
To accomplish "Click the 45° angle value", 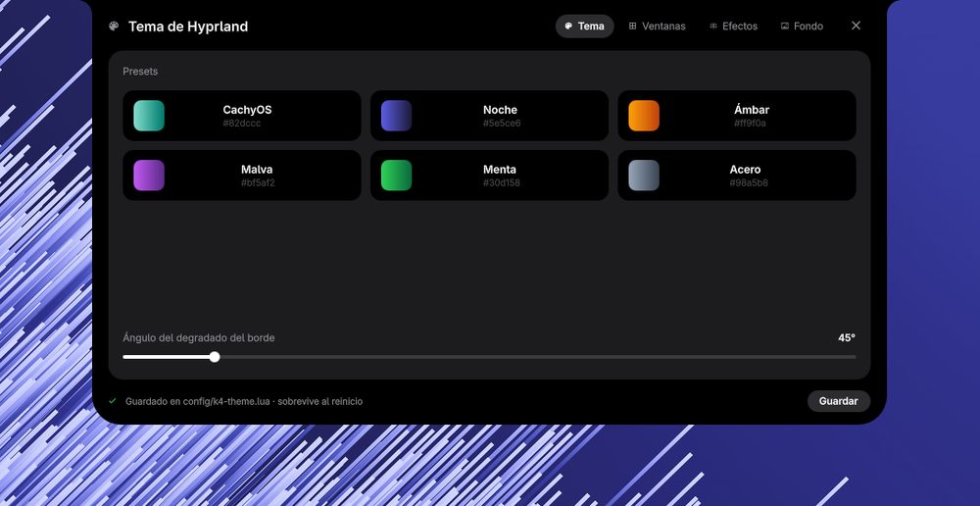I will click(x=847, y=337).
